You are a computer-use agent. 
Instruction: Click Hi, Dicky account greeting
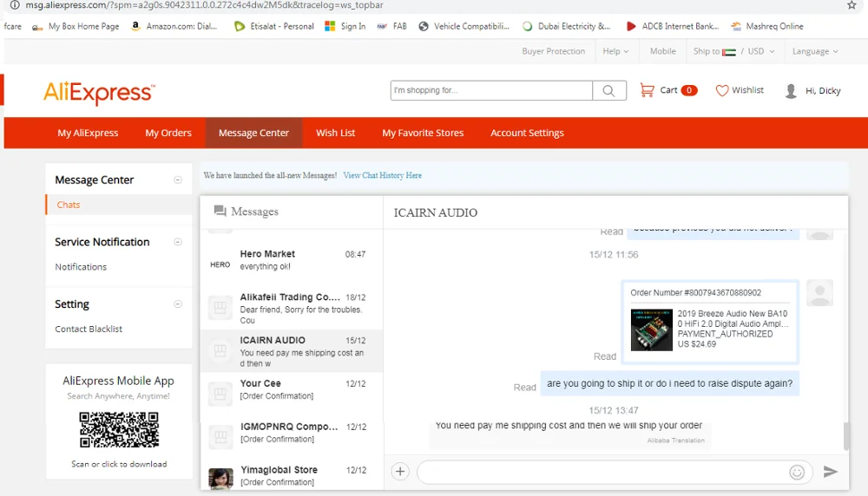[823, 91]
